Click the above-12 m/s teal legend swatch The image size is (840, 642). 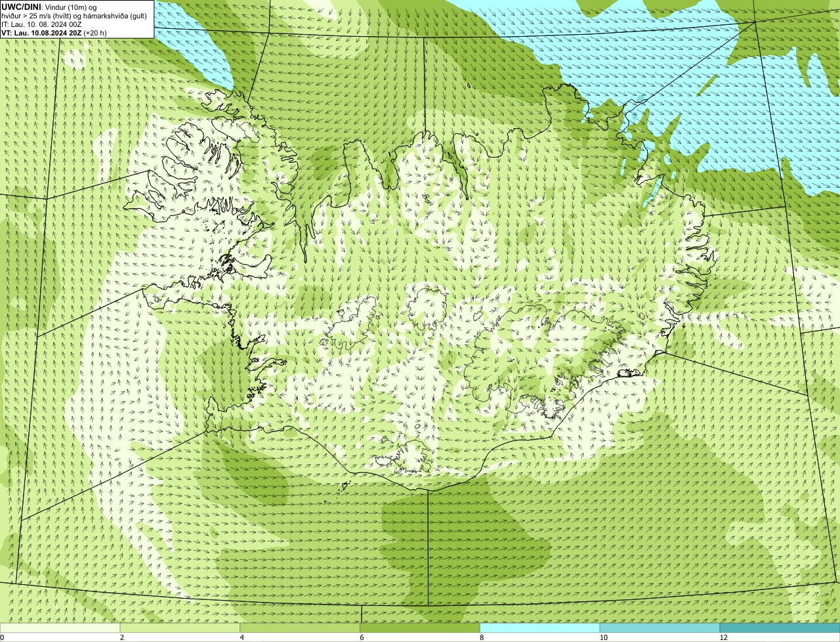pos(780,628)
